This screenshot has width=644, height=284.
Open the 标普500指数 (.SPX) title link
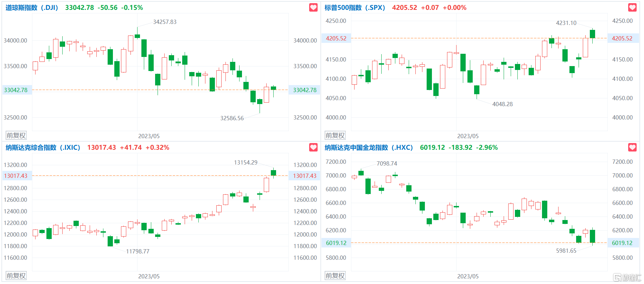[x=355, y=7]
